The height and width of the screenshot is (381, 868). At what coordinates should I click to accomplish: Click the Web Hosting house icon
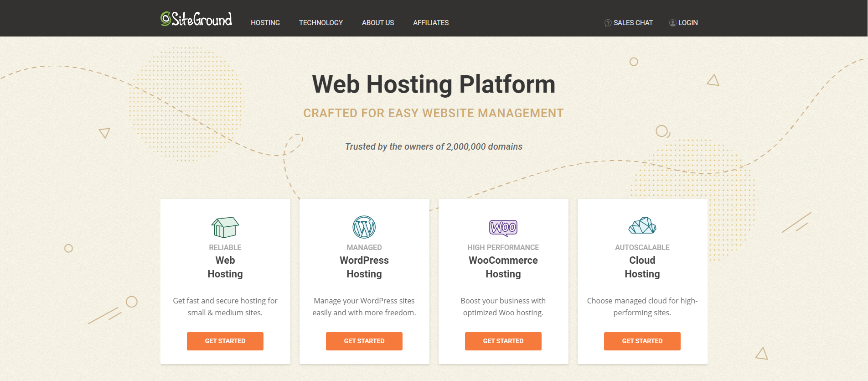pyautogui.click(x=225, y=227)
